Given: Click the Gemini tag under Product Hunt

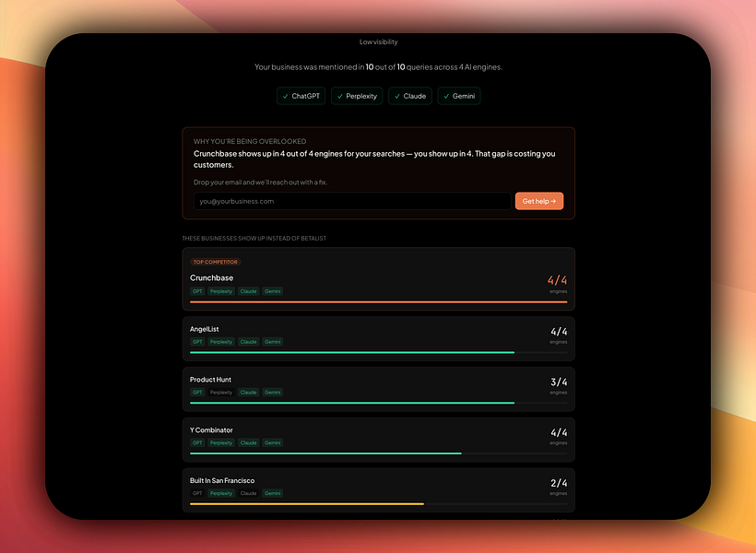Looking at the screenshot, I should tap(272, 393).
